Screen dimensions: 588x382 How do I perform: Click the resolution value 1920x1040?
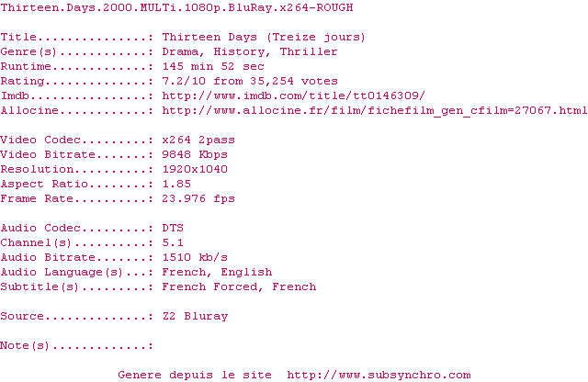click(x=195, y=169)
